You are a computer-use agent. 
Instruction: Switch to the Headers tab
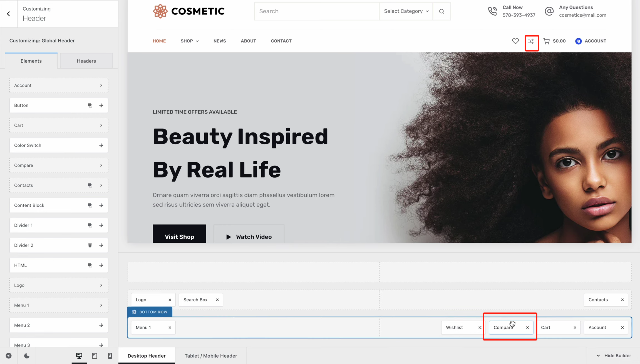[86, 61]
